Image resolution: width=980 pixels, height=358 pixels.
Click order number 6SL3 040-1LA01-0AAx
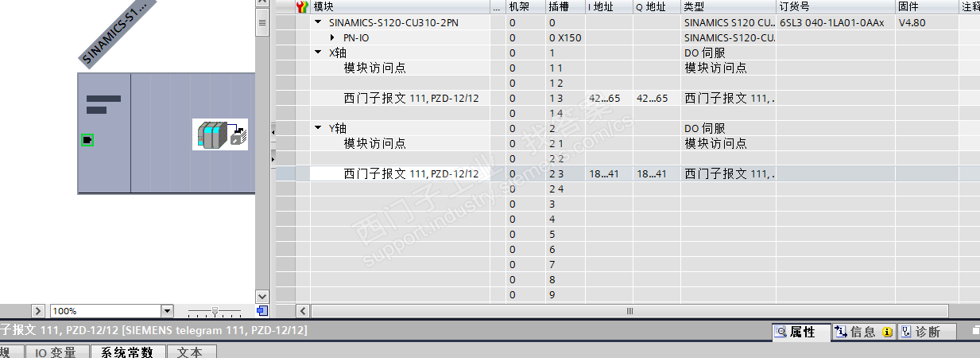point(836,22)
